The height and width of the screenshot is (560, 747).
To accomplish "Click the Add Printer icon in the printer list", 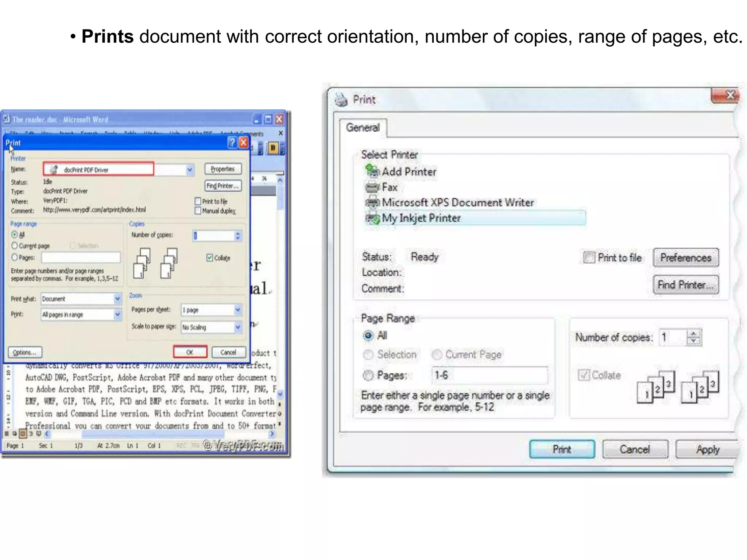I will (372, 171).
